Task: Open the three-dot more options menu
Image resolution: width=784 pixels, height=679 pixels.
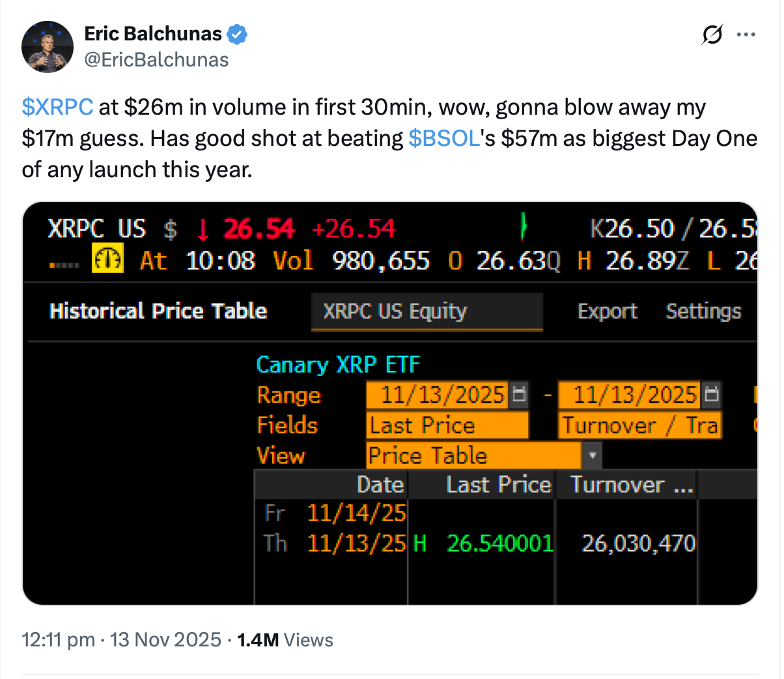Action: point(746,35)
